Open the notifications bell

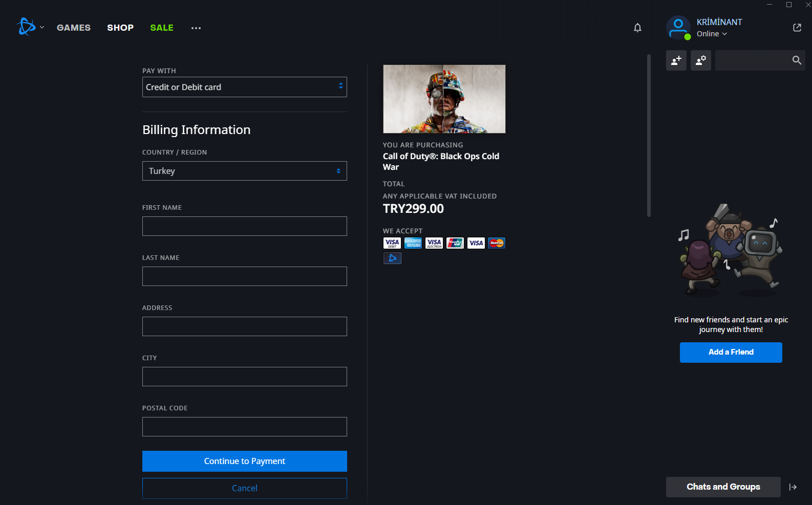(637, 28)
